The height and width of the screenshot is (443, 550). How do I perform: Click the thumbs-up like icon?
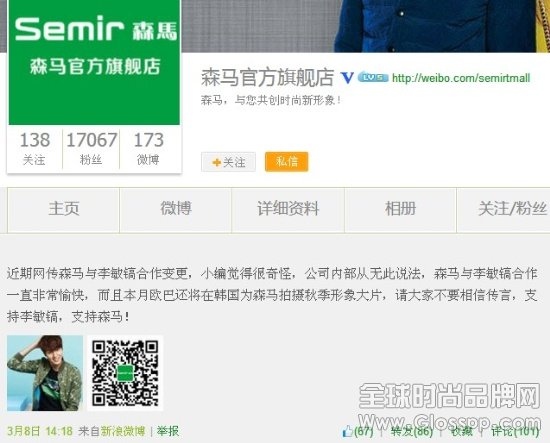click(x=347, y=431)
